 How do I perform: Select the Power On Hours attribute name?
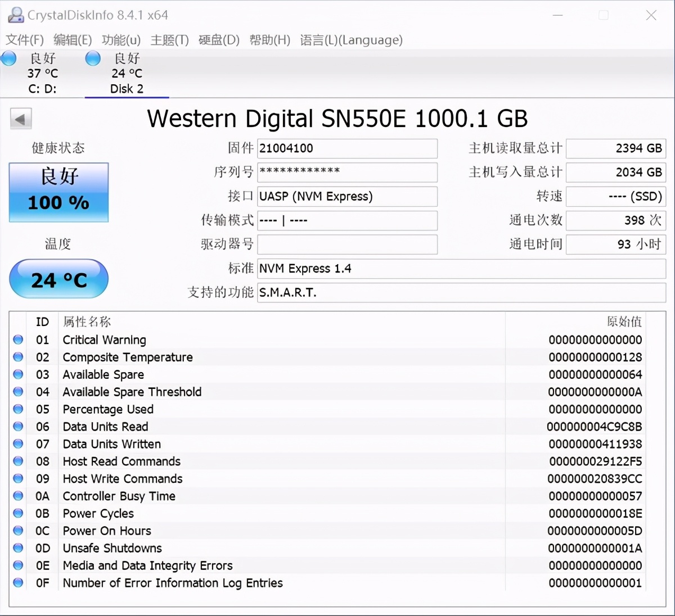pos(107,531)
